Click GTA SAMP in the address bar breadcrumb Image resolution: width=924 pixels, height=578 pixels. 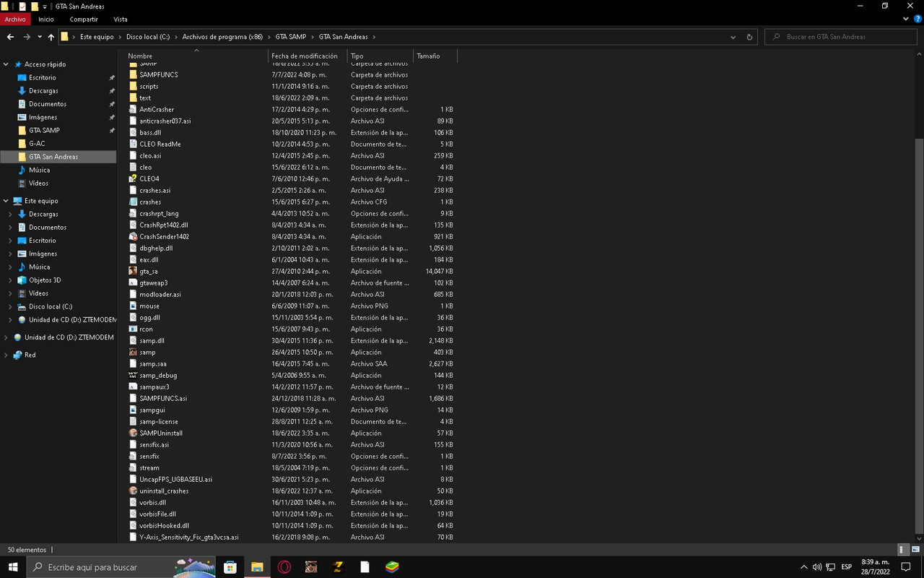click(x=291, y=37)
